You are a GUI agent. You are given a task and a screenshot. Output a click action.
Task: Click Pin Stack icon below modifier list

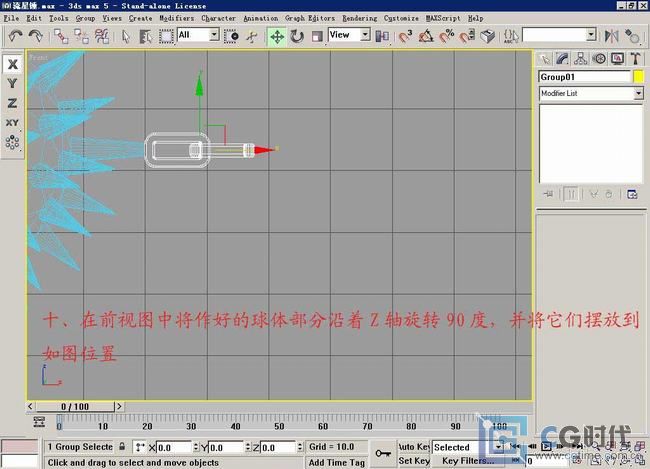click(549, 194)
